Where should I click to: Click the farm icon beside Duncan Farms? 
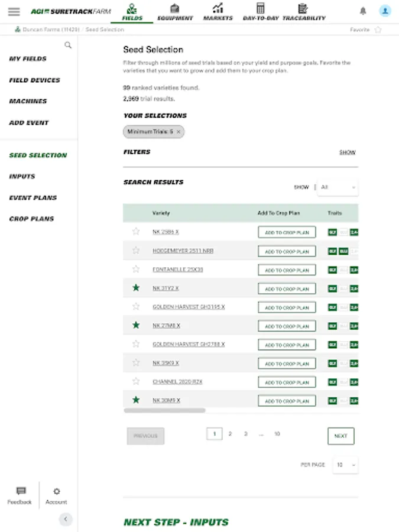coord(18,30)
